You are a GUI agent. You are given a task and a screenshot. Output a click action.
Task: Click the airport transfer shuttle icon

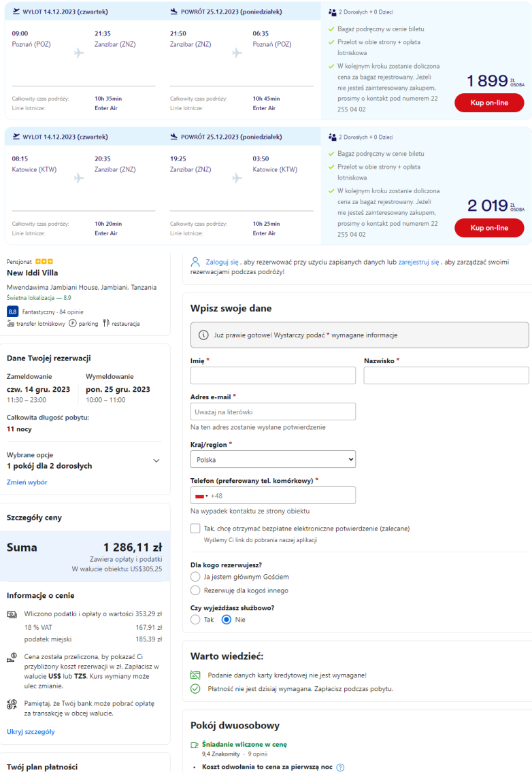coord(11,324)
